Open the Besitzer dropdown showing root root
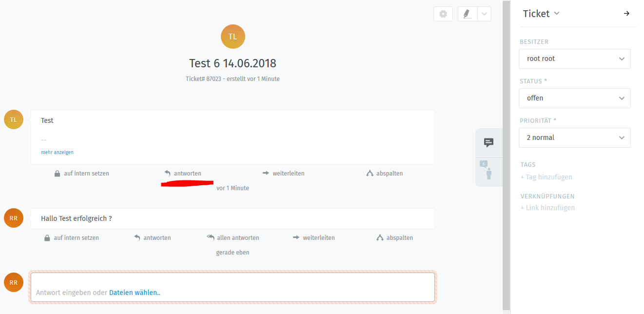644x314 pixels. pos(575,59)
